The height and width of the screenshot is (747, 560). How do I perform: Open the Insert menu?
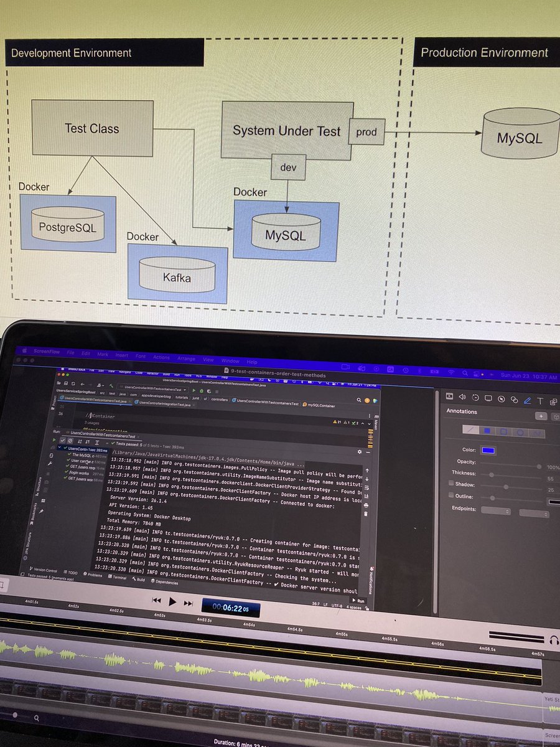(122, 355)
